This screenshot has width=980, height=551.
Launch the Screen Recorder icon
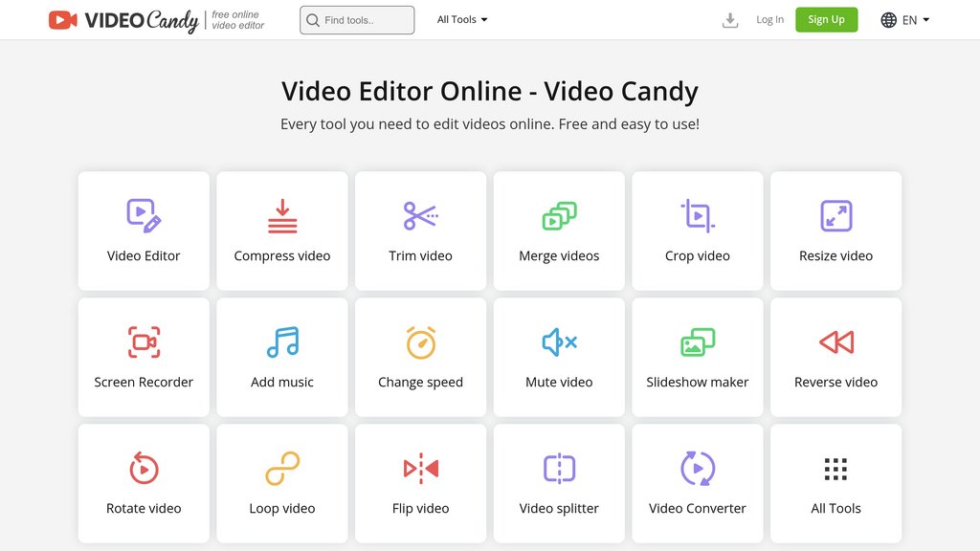[143, 342]
